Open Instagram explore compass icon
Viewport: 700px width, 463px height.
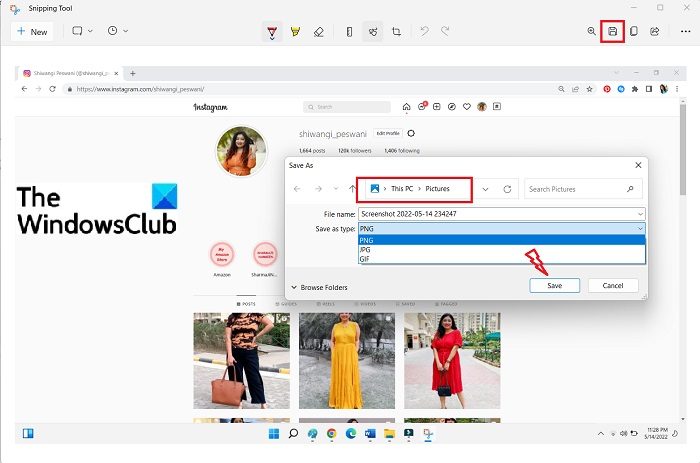[452, 107]
